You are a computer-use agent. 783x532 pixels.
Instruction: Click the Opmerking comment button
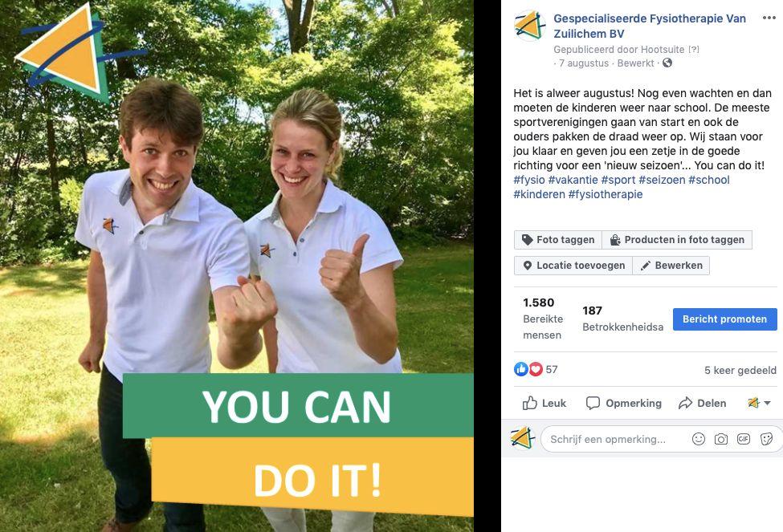pyautogui.click(x=624, y=403)
